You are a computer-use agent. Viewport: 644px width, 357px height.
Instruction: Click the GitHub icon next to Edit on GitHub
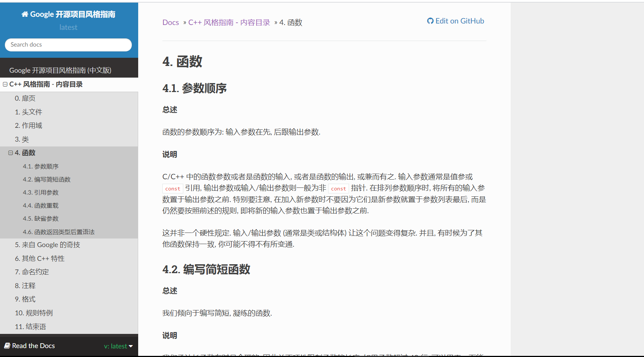[x=430, y=21]
